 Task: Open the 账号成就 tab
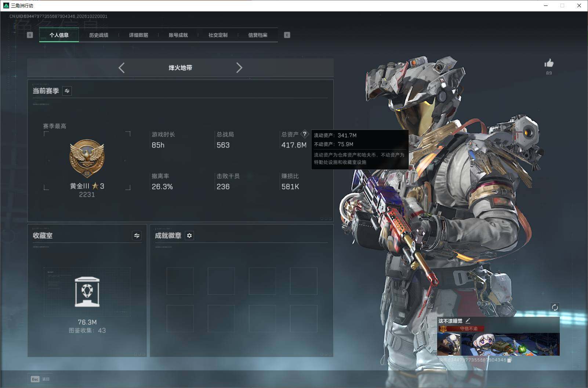tap(178, 35)
